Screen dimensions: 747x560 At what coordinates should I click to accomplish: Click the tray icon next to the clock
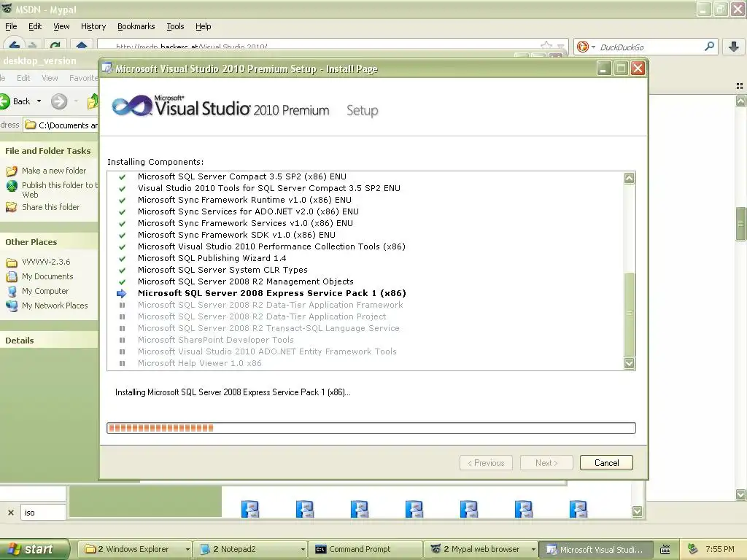click(693, 549)
